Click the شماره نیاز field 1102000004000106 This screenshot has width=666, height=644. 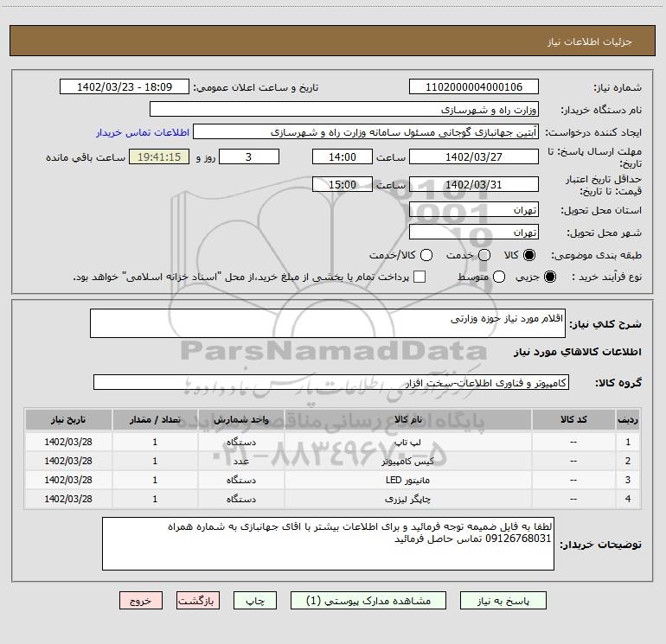(x=474, y=87)
